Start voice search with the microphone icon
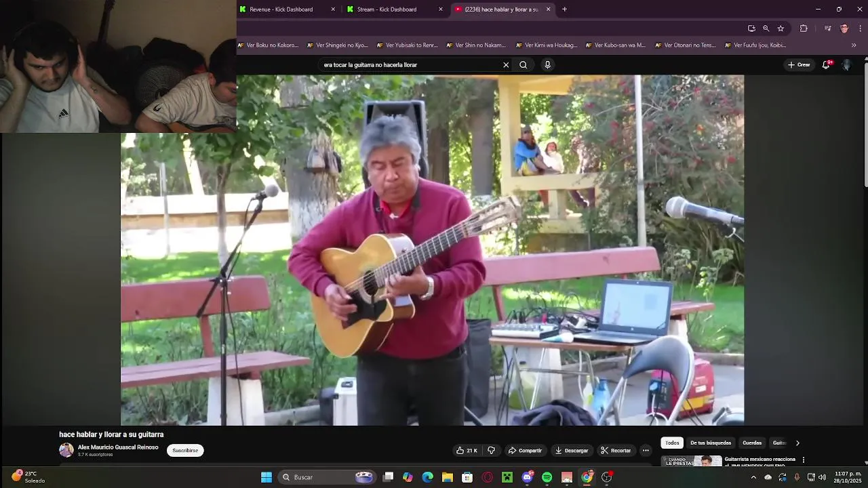This screenshot has height=488, width=868. [x=547, y=65]
